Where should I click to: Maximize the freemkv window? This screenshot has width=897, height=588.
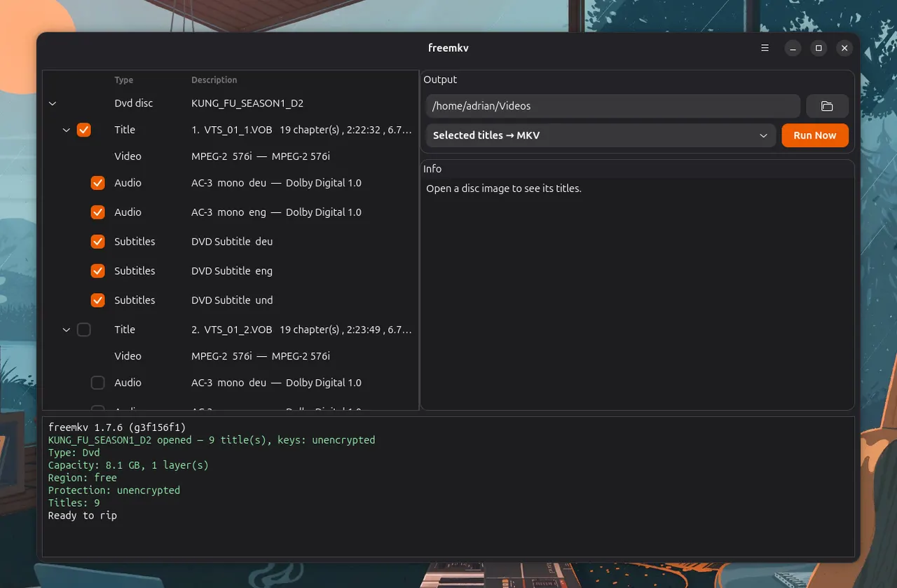(819, 48)
